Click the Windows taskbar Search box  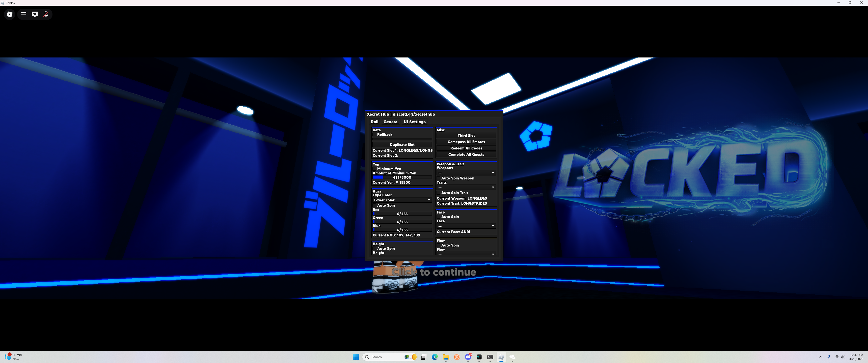(384, 357)
